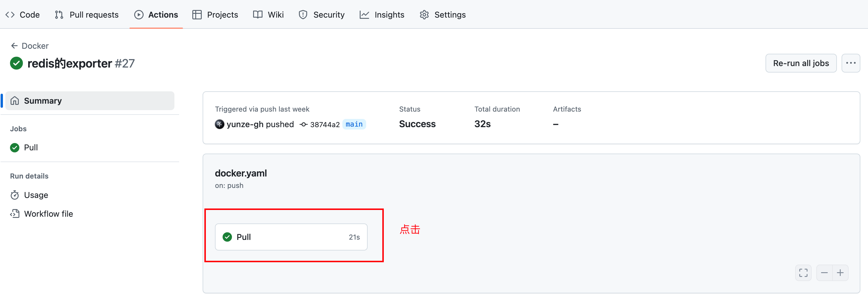Click the yunze-gh avatar image
Viewport: 868px width, 296px height.
click(219, 124)
